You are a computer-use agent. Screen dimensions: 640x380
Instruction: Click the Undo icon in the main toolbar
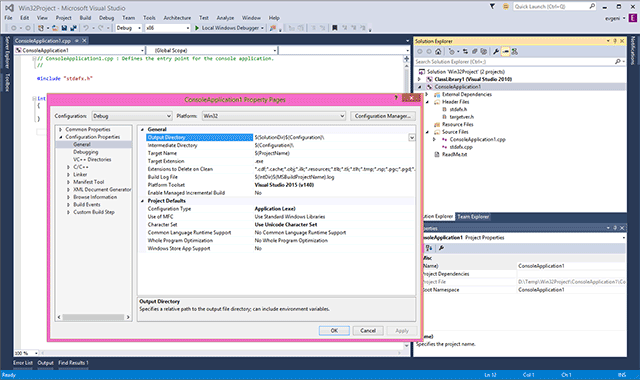86,28
